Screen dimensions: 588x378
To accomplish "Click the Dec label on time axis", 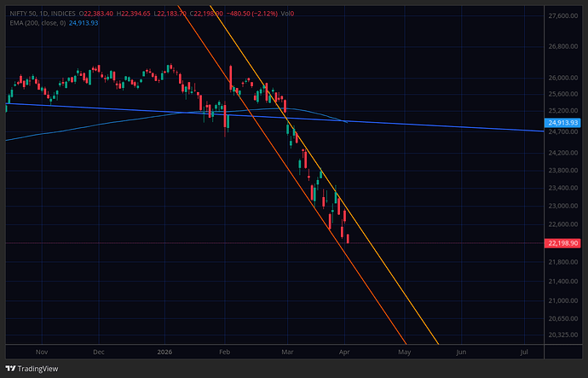I will coord(99,352).
